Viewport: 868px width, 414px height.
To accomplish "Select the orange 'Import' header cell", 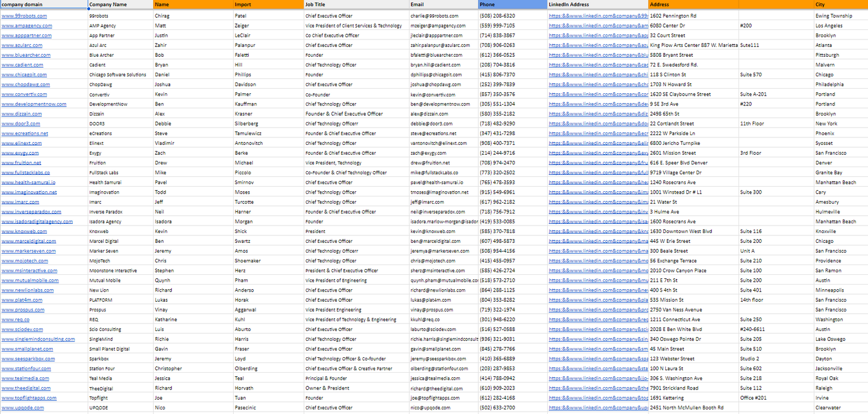I will coord(269,5).
